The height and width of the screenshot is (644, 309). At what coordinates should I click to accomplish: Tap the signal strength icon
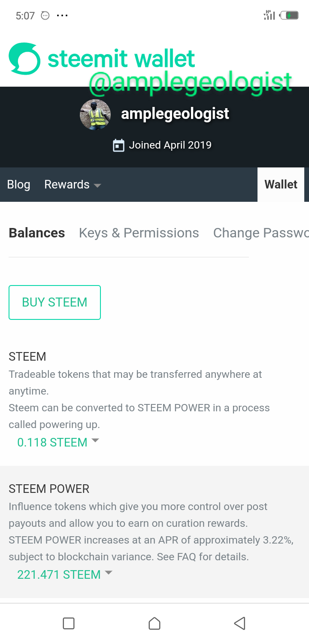269,15
